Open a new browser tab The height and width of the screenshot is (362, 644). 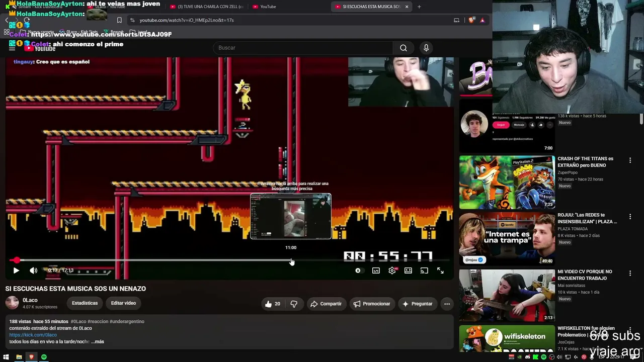click(x=419, y=7)
